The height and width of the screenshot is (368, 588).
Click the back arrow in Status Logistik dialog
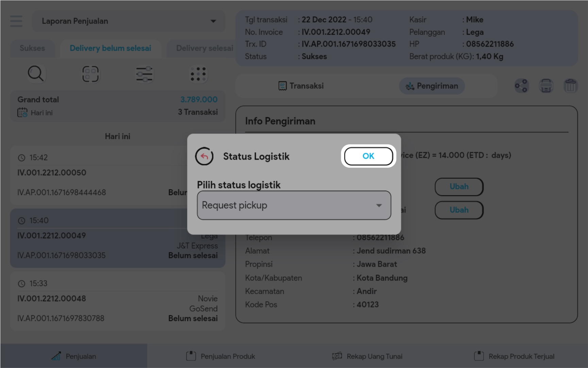[204, 156]
